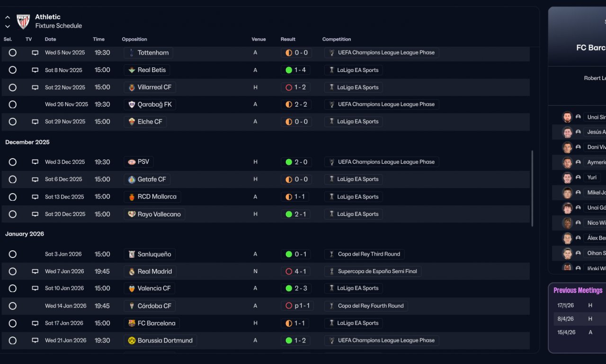Click the fixture list vertical scrollbar
Screen dimensions: 606x364
pos(532,188)
